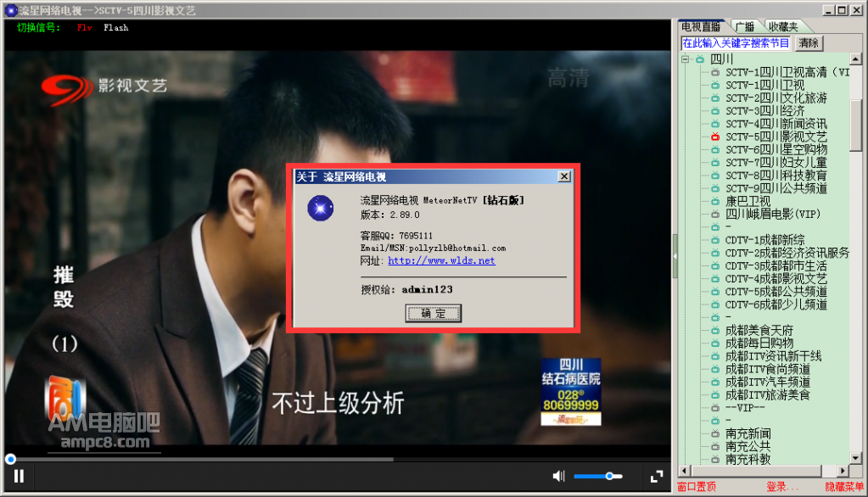Select channel 南充新闻
868x497 pixels.
[x=748, y=433]
